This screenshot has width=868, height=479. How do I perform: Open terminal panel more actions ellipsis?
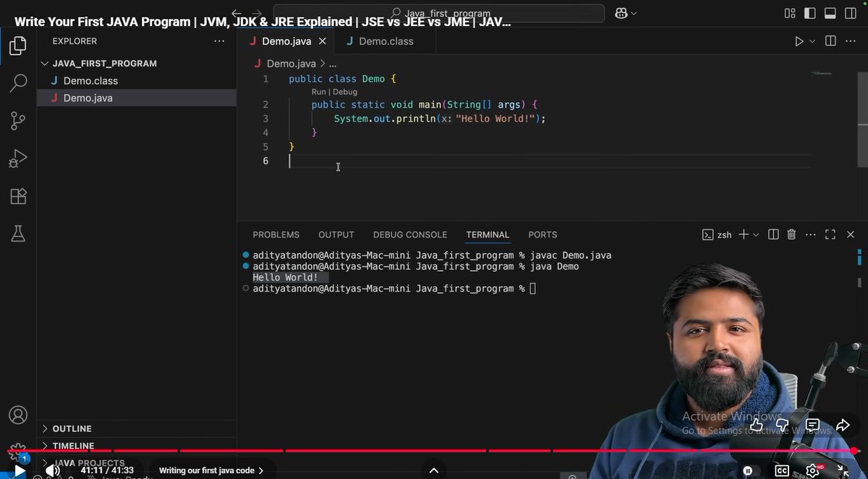(x=811, y=234)
